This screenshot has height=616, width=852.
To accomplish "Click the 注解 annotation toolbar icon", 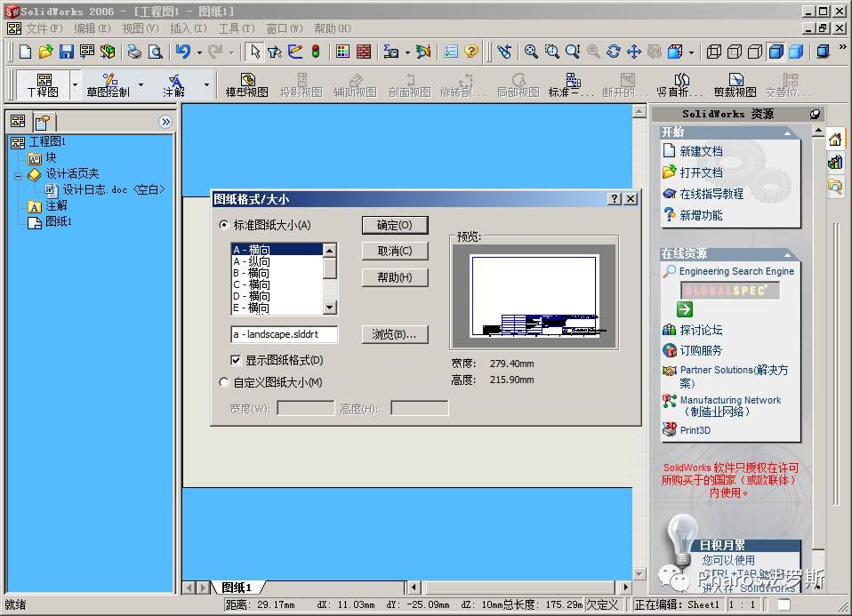I will pyautogui.click(x=174, y=85).
